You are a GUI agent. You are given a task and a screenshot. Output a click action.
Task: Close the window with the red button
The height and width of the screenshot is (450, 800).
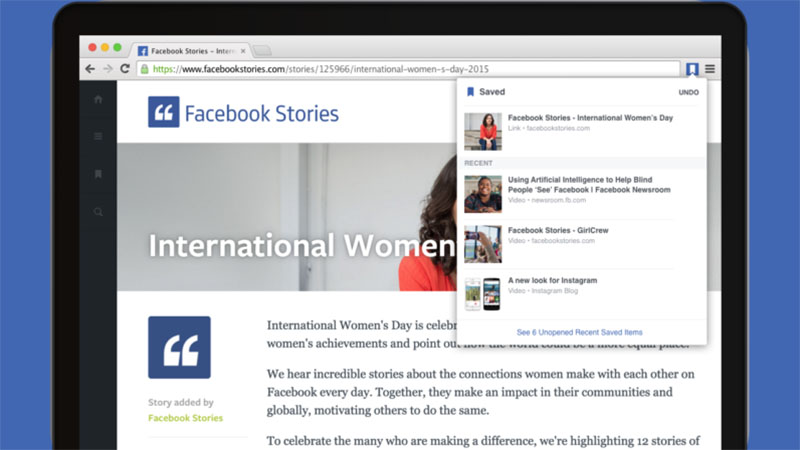click(x=92, y=47)
